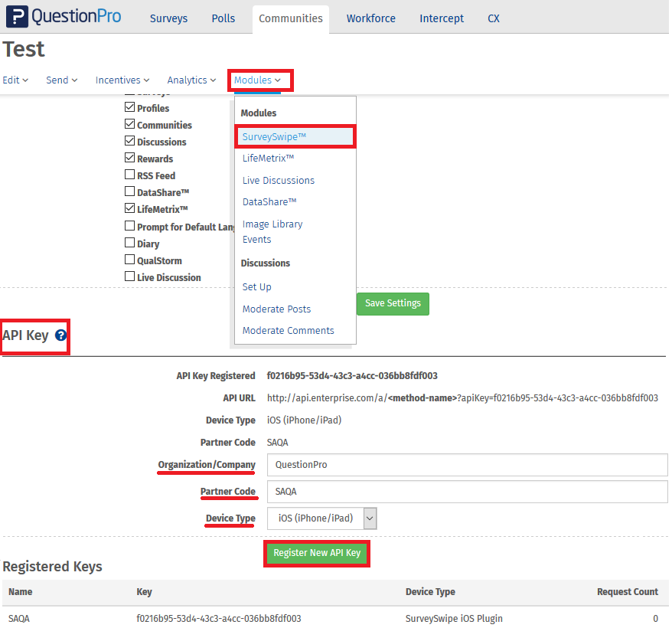Image resolution: width=672 pixels, height=628 pixels.
Task: Open the Incentives dropdown
Action: (122, 80)
